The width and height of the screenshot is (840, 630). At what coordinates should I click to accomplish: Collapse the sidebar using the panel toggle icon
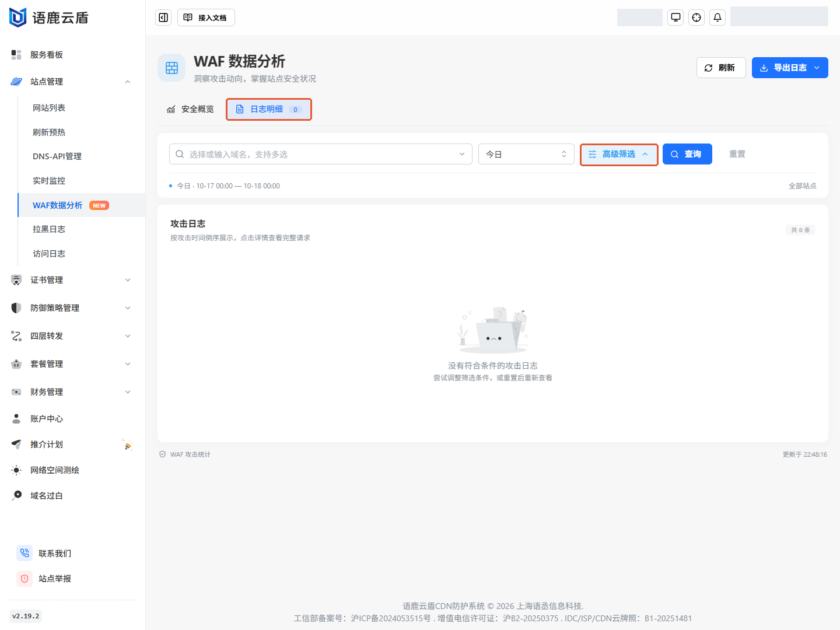pyautogui.click(x=163, y=17)
